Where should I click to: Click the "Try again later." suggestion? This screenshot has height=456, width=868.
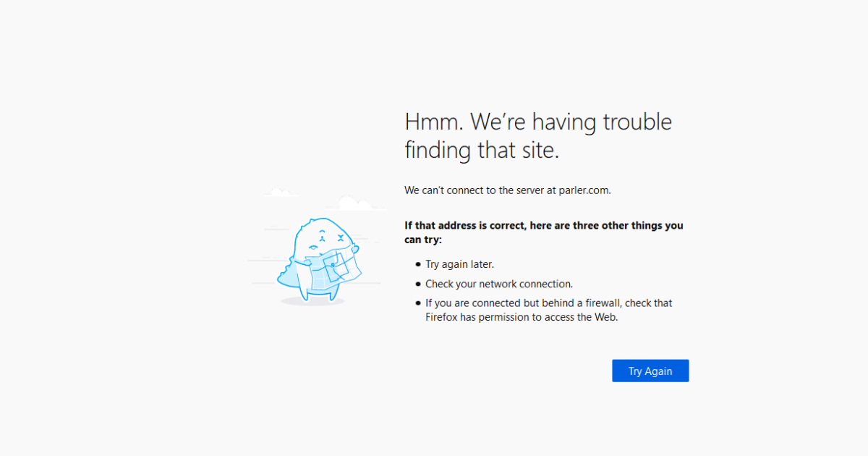(460, 264)
